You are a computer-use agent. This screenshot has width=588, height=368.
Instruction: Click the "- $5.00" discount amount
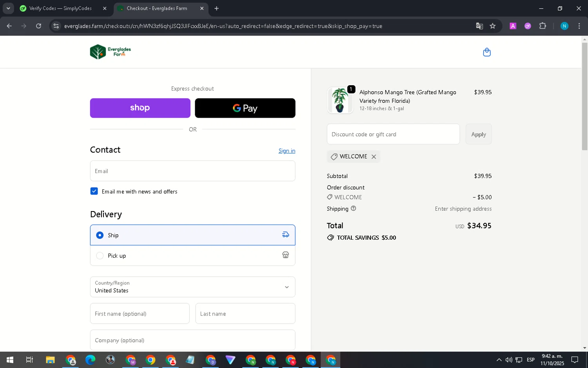coord(482,197)
